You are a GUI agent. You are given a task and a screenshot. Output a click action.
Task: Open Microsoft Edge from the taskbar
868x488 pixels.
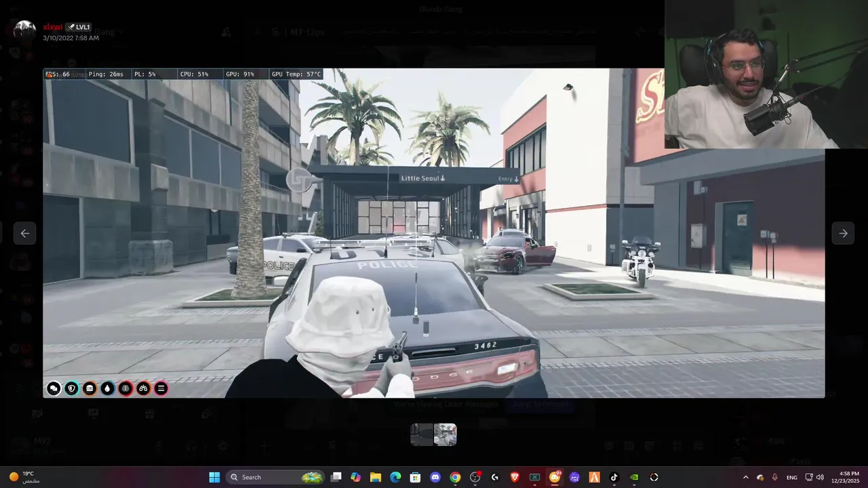[395, 477]
